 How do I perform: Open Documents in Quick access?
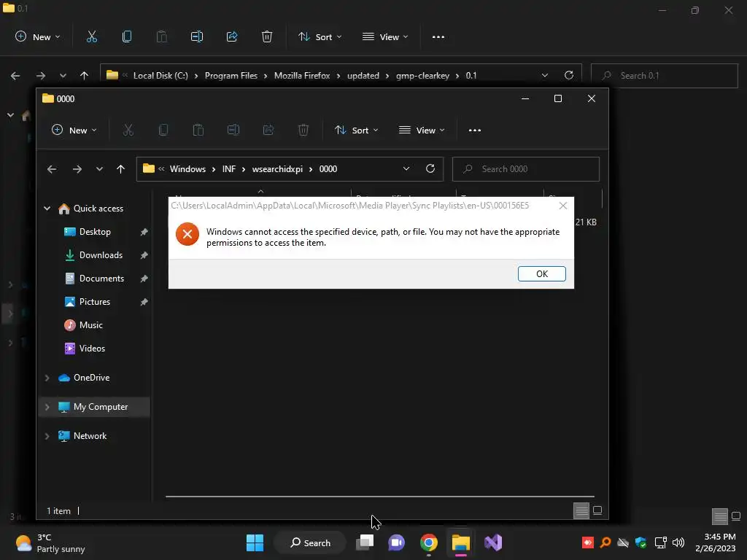tap(101, 279)
